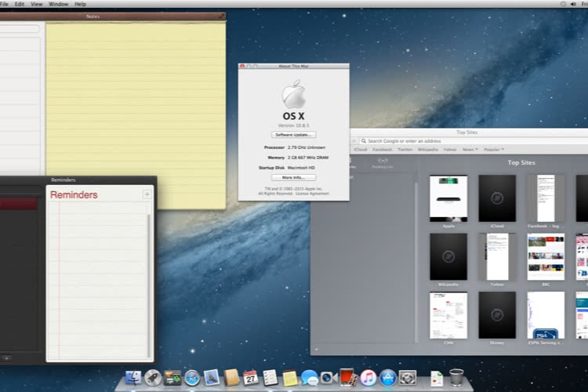Launch Safari from the dock
Screen dimensions: 588x392
192,378
